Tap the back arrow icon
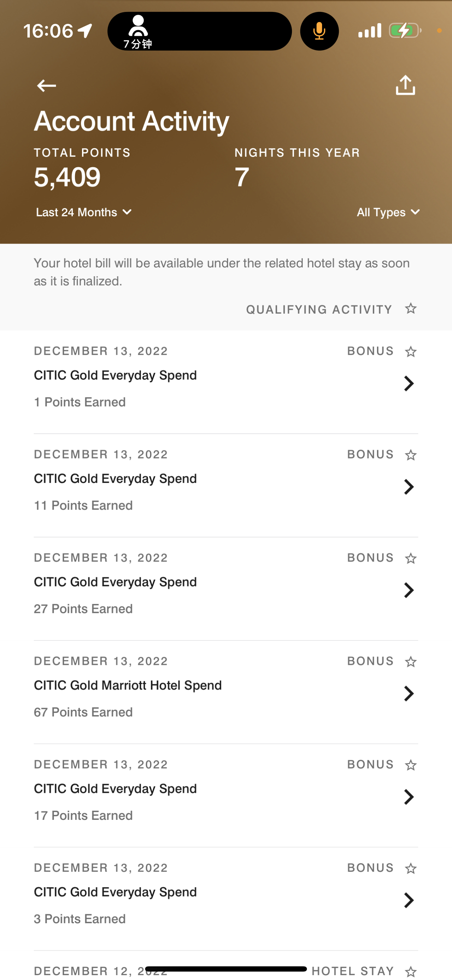The image size is (452, 980). click(46, 86)
